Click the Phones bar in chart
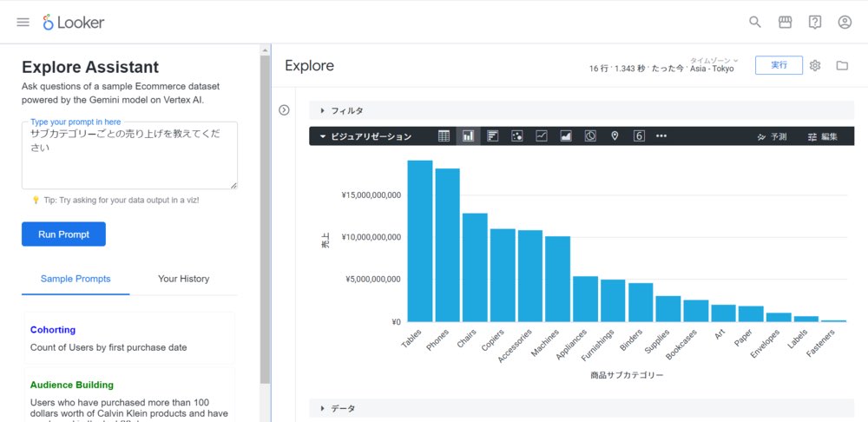 (x=447, y=245)
